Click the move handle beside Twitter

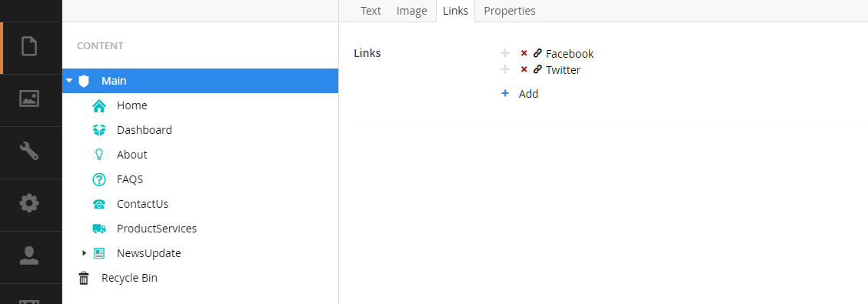click(x=505, y=69)
